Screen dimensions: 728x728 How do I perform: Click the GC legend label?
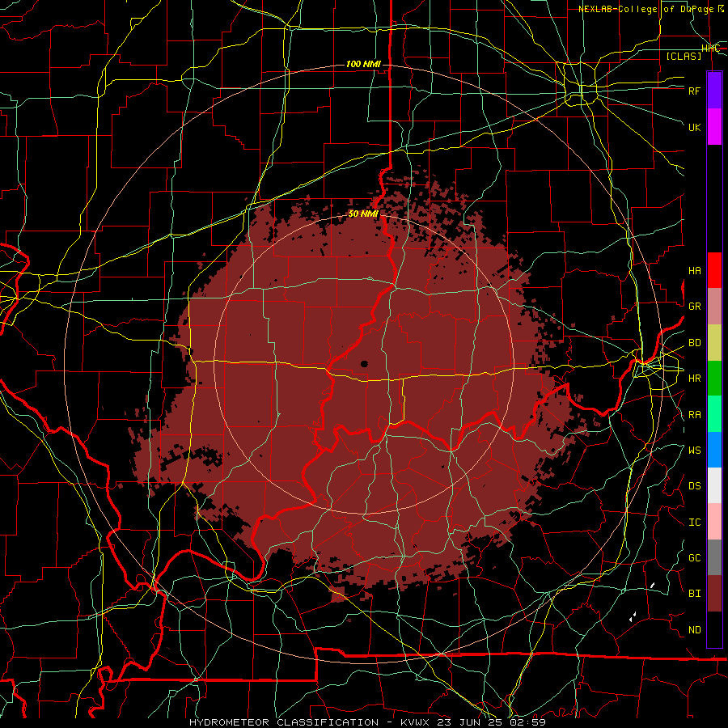point(694,558)
